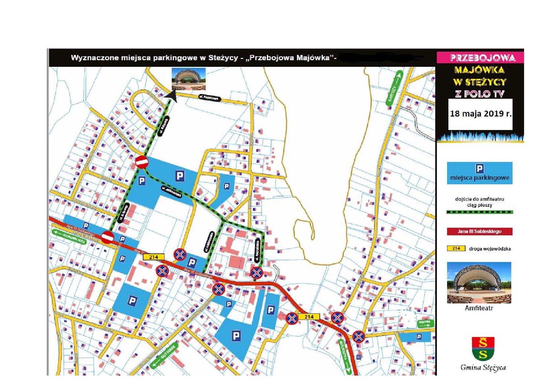Click the no-stopping sign below vertical ul. Raduńska label
This screenshot has width=554, height=392.
point(257,273)
